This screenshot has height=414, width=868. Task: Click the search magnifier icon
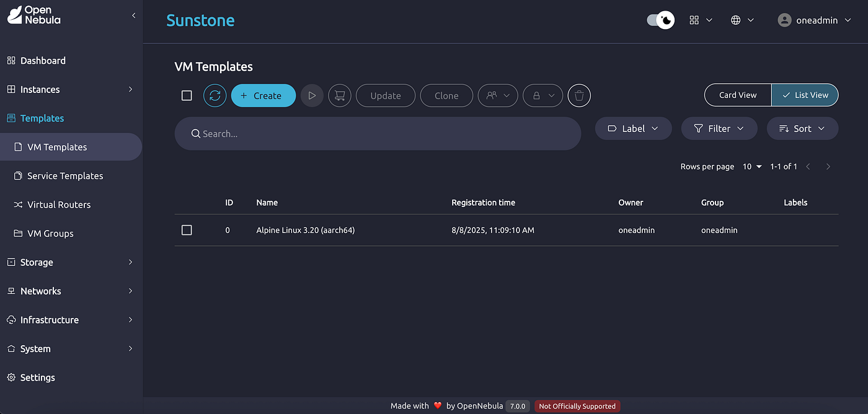195,134
